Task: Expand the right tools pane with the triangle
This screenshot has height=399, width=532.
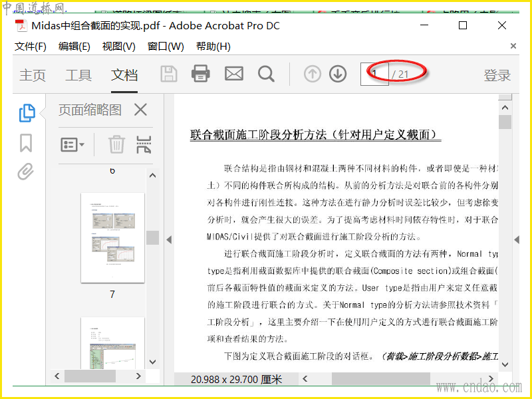Action: (x=517, y=240)
